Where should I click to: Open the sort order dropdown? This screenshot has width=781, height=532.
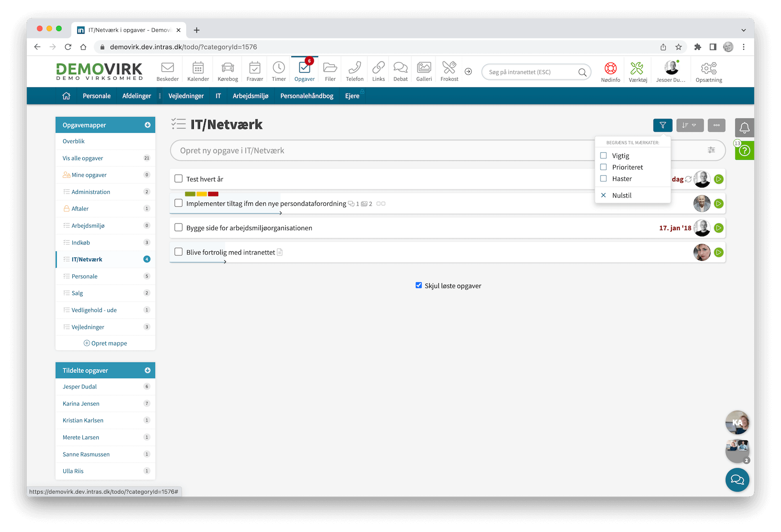pos(690,125)
